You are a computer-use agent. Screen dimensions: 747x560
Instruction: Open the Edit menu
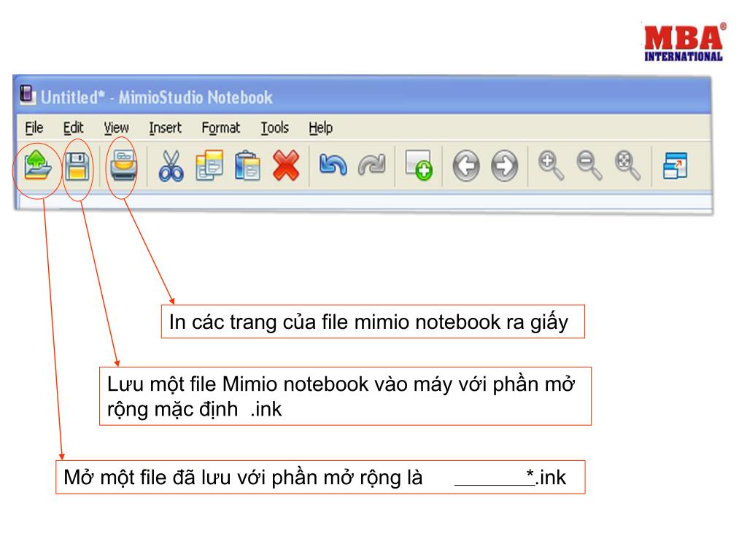click(74, 128)
